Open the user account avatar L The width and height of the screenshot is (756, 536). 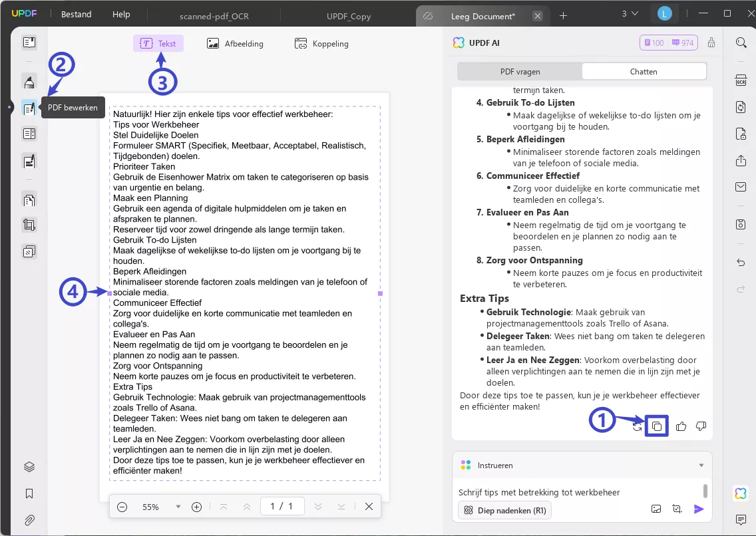click(x=664, y=14)
